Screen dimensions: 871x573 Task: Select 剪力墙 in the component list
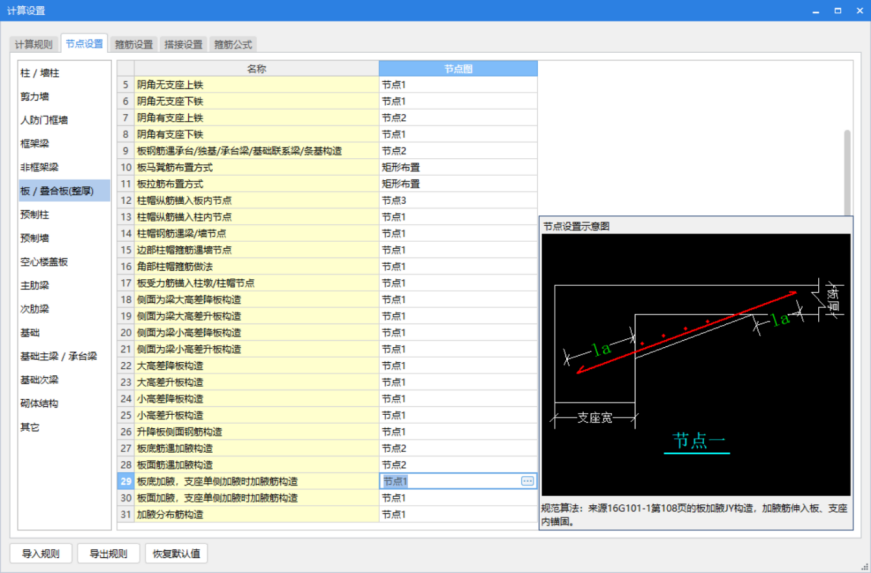point(64,97)
